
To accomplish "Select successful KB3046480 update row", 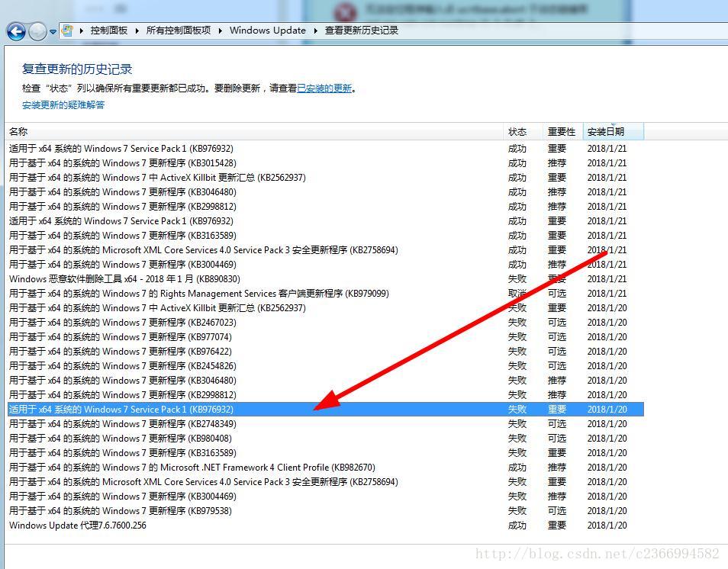I will click(x=324, y=191).
